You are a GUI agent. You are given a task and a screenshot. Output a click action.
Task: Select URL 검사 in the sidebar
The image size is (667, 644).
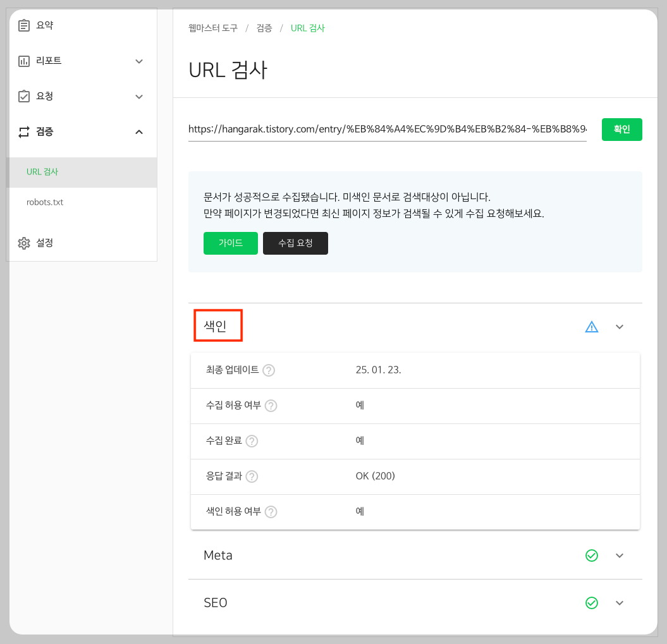click(x=42, y=171)
